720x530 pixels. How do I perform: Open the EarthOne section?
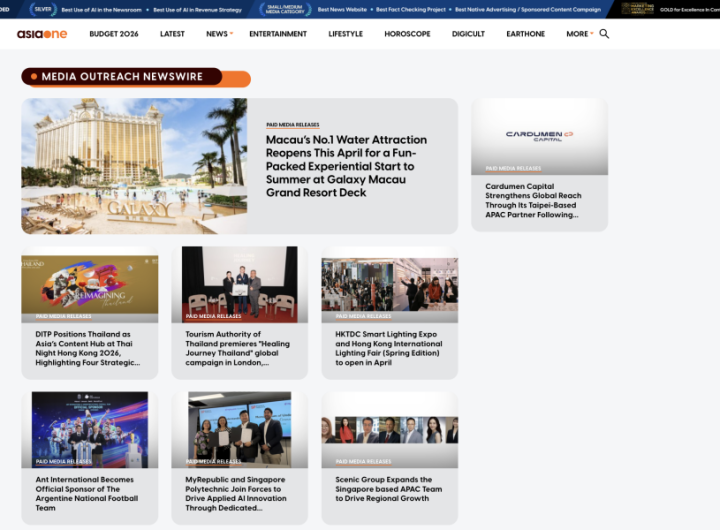525,34
